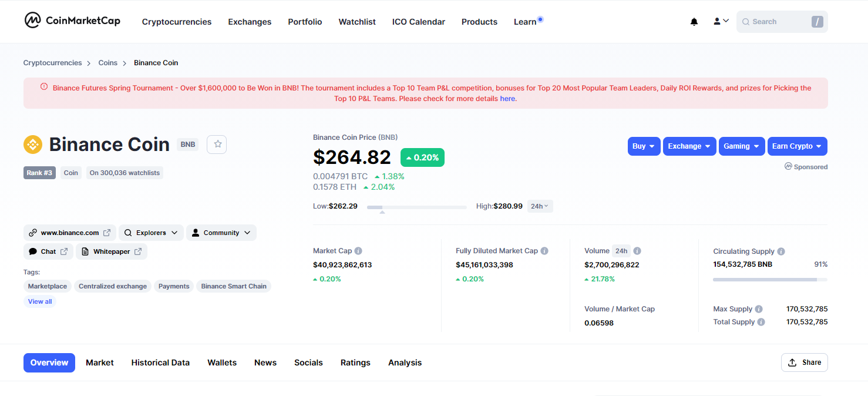The width and height of the screenshot is (868, 396).
Task: Open the notifications bell
Action: tap(694, 22)
